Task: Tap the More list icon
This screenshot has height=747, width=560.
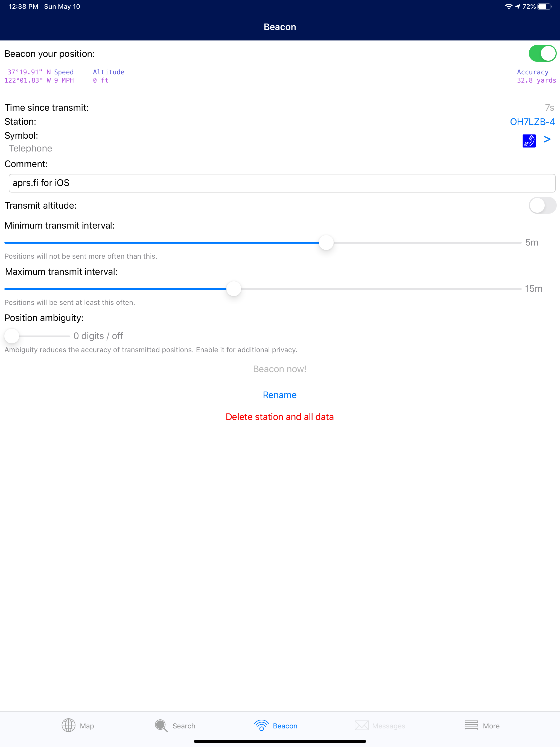Action: (471, 725)
